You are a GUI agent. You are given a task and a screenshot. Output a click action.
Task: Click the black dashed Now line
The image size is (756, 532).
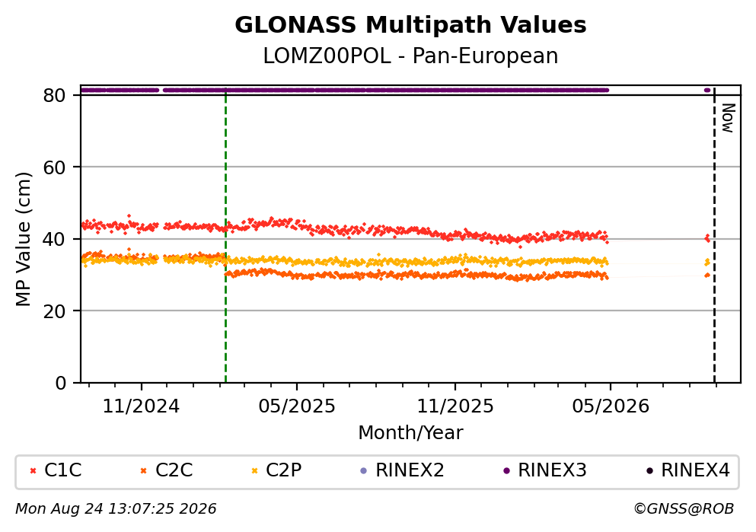click(714, 236)
